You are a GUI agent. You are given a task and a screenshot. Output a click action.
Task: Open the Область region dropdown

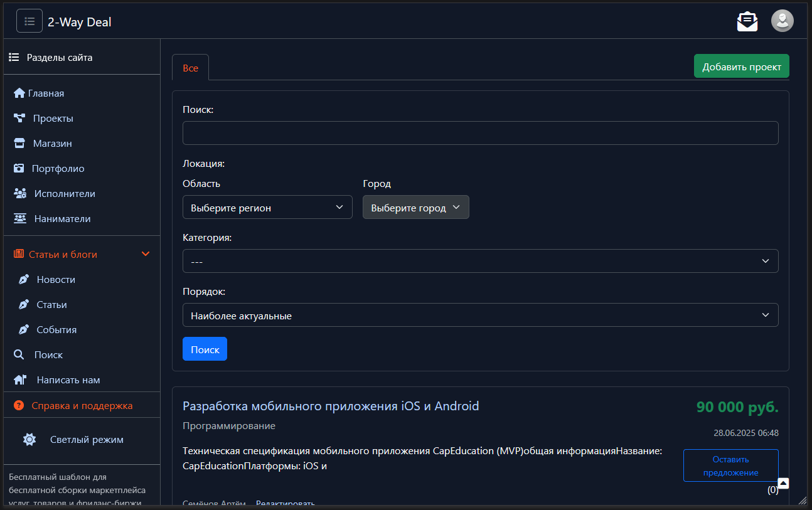click(267, 208)
